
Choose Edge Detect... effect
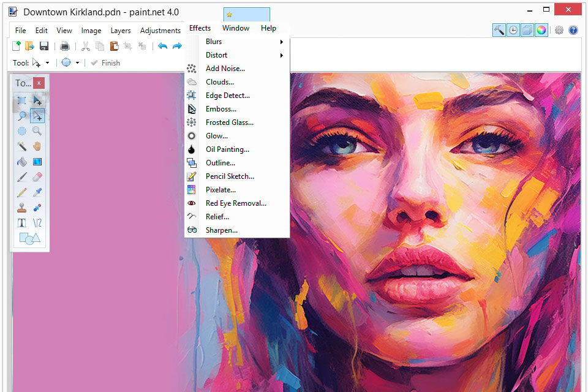click(238, 96)
